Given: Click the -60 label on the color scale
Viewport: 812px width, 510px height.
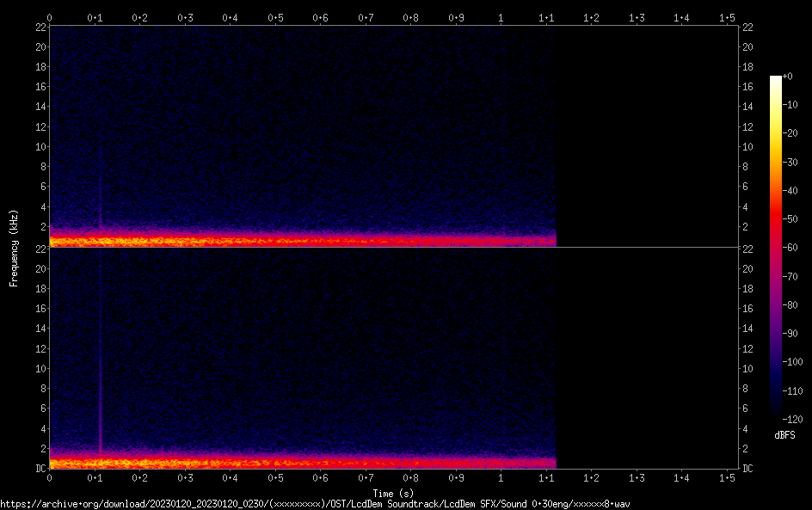Looking at the screenshot, I should pyautogui.click(x=796, y=247).
